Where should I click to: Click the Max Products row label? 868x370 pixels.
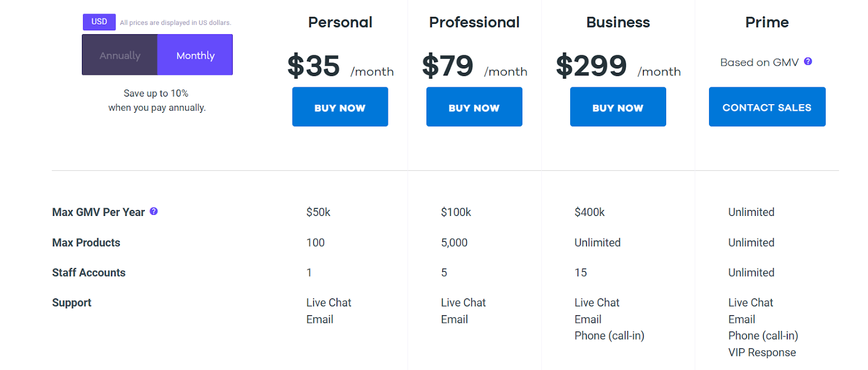[86, 243]
